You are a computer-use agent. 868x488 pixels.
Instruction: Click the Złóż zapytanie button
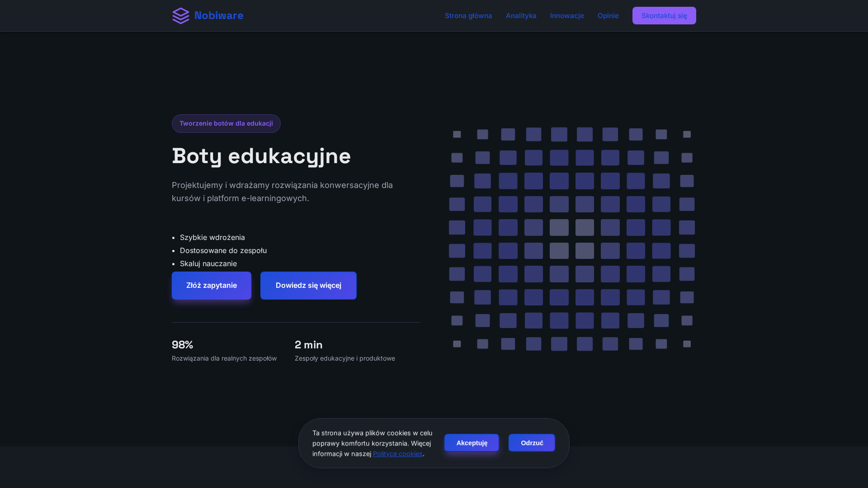tap(212, 286)
